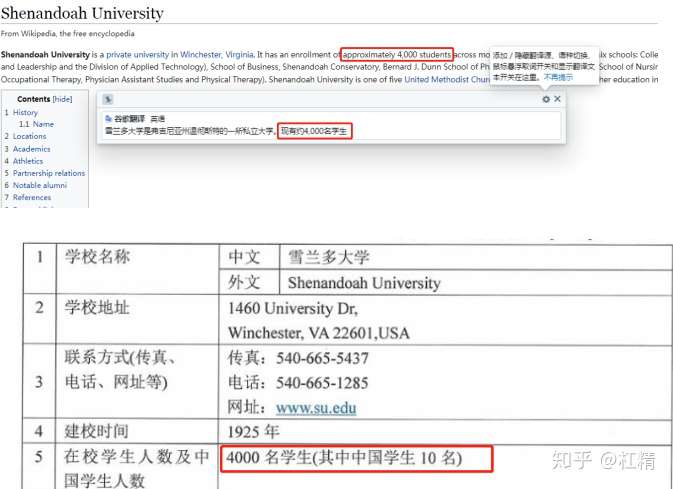Dismiss the tooltip via 不再提示 link
673x489 pixels.
558,77
